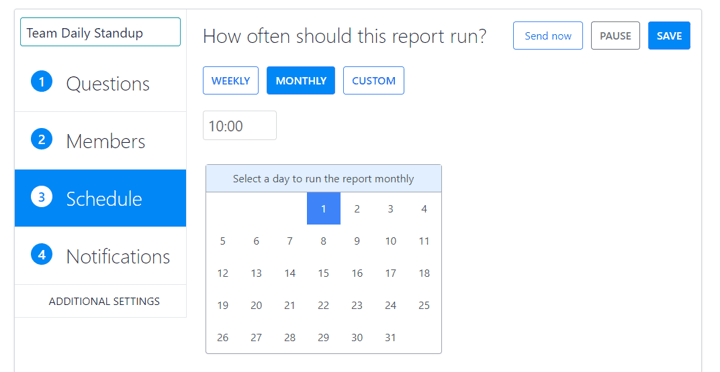
Task: Select the Weekly frequency option
Action: [231, 81]
